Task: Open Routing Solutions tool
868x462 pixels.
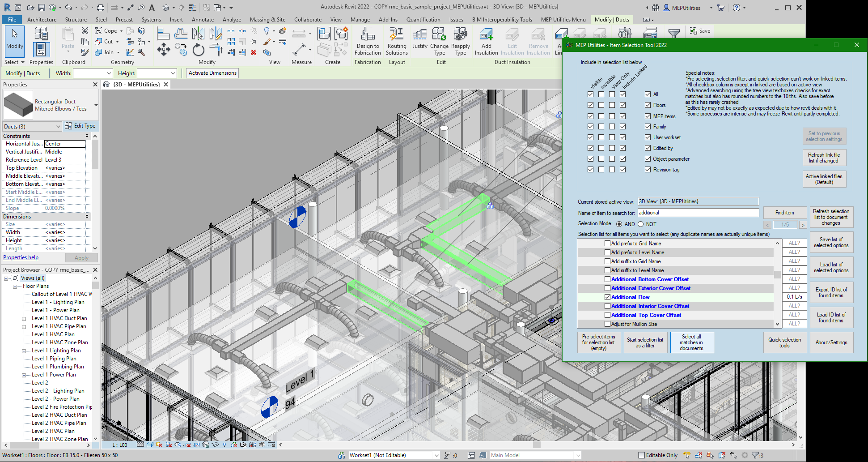Action: [x=397, y=34]
